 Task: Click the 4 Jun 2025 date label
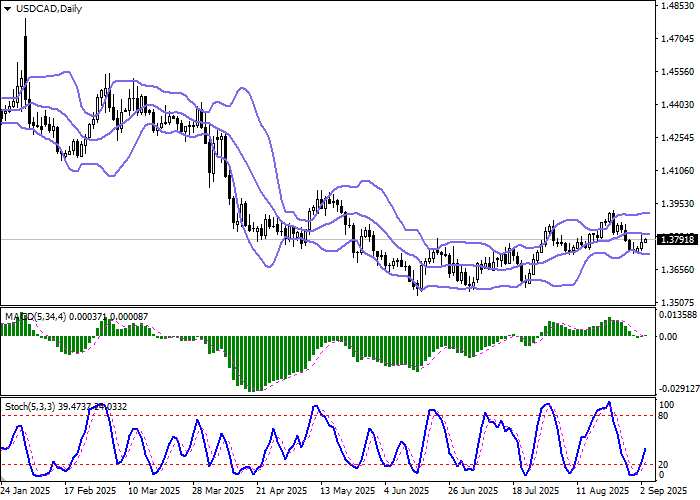[407, 491]
